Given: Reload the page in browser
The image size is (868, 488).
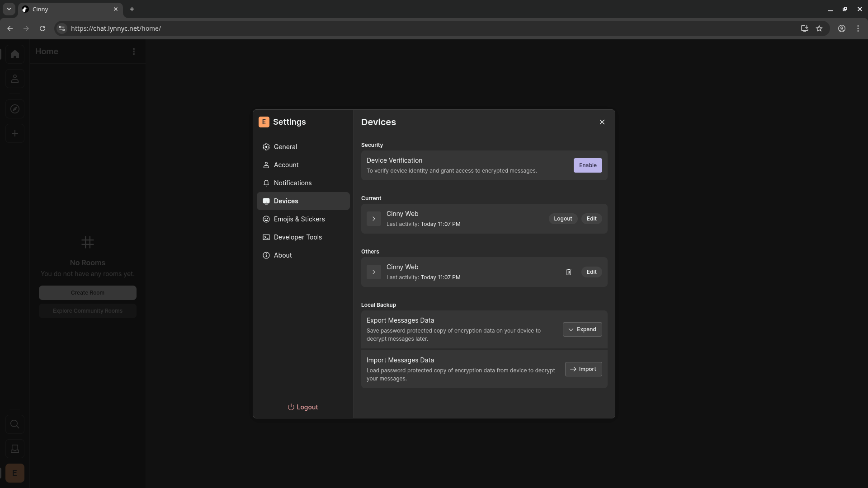Looking at the screenshot, I should pyautogui.click(x=42, y=28).
